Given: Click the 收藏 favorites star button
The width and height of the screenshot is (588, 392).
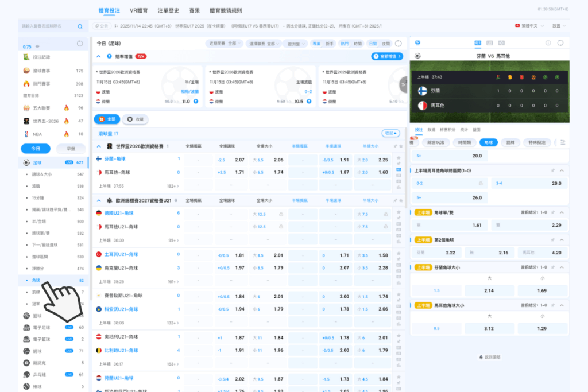Looking at the screenshot, I should (136, 119).
